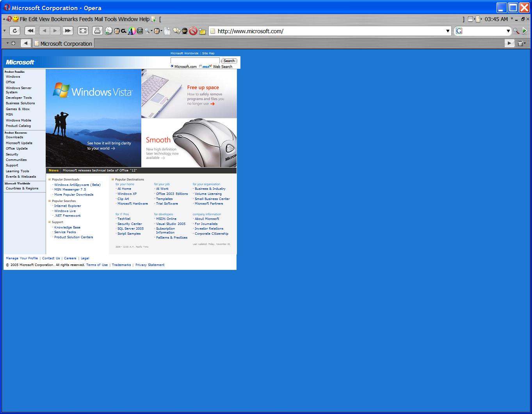Open the history clock icon
The width and height of the screenshot is (532, 414).
(x=109, y=31)
